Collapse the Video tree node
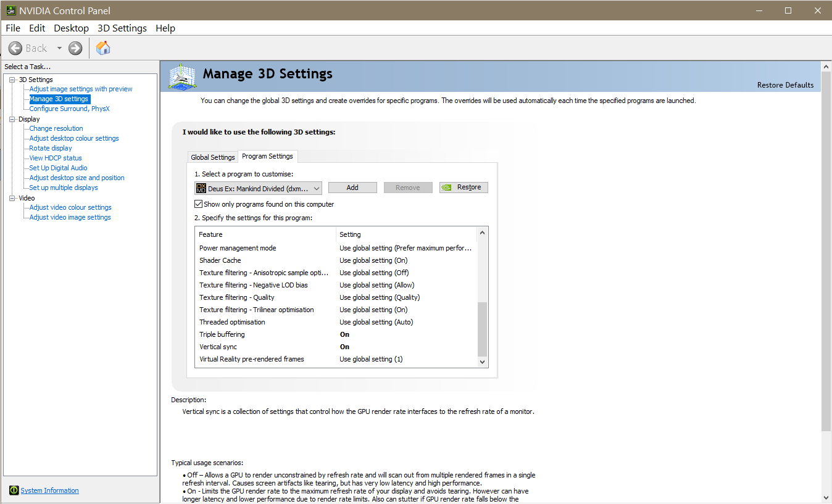 12,198
